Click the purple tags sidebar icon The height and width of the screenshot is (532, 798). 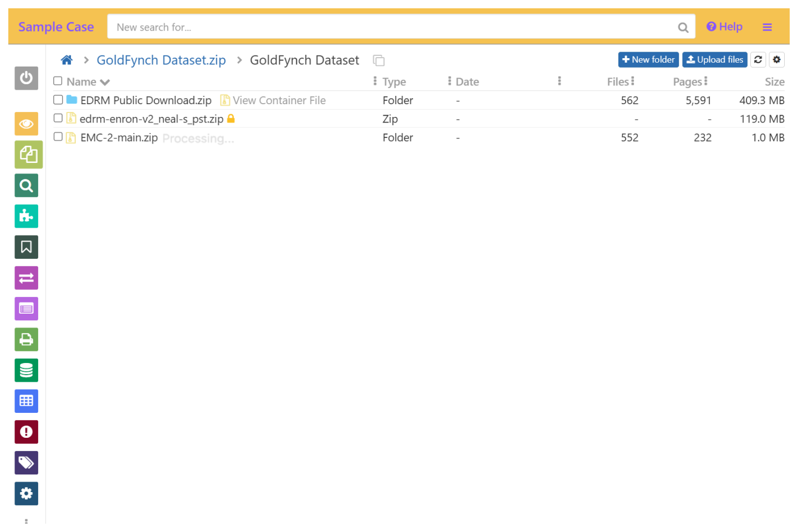(x=26, y=463)
